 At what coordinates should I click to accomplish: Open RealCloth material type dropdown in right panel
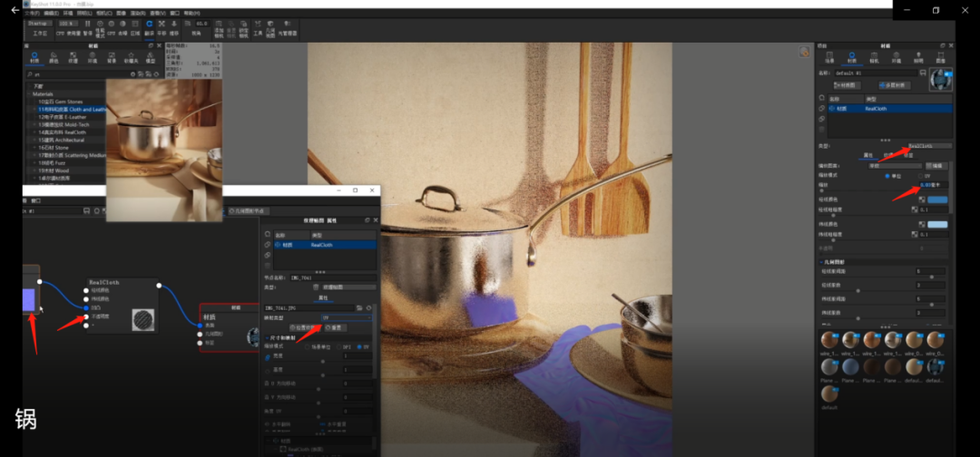pos(927,146)
